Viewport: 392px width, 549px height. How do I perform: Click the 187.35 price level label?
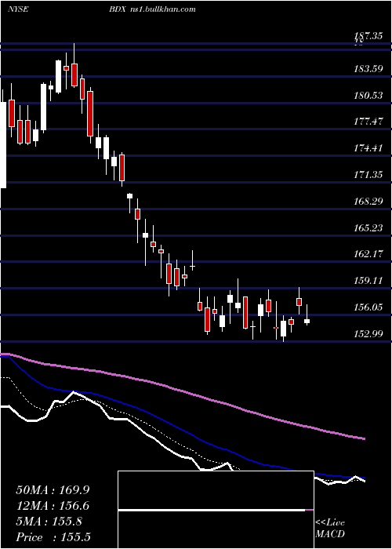click(368, 36)
